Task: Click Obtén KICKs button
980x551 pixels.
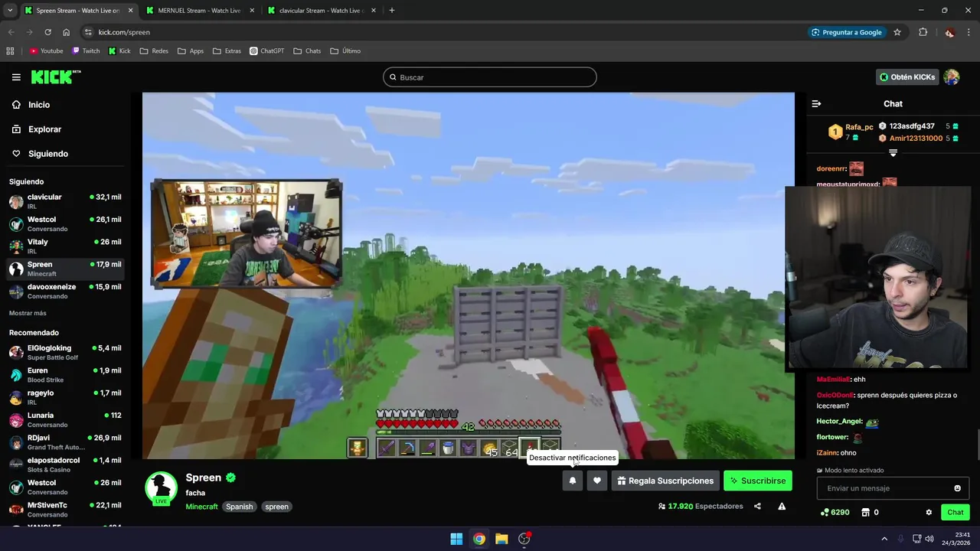Action: [907, 77]
